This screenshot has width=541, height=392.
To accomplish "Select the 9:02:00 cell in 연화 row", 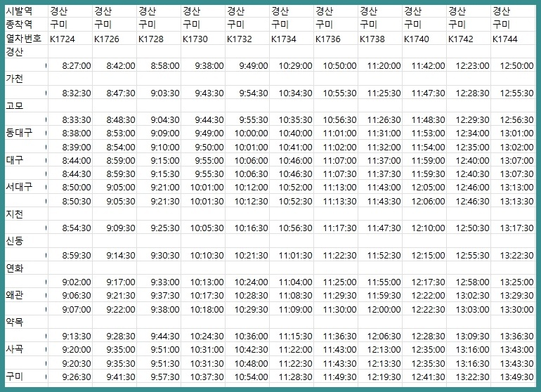I will [70, 282].
